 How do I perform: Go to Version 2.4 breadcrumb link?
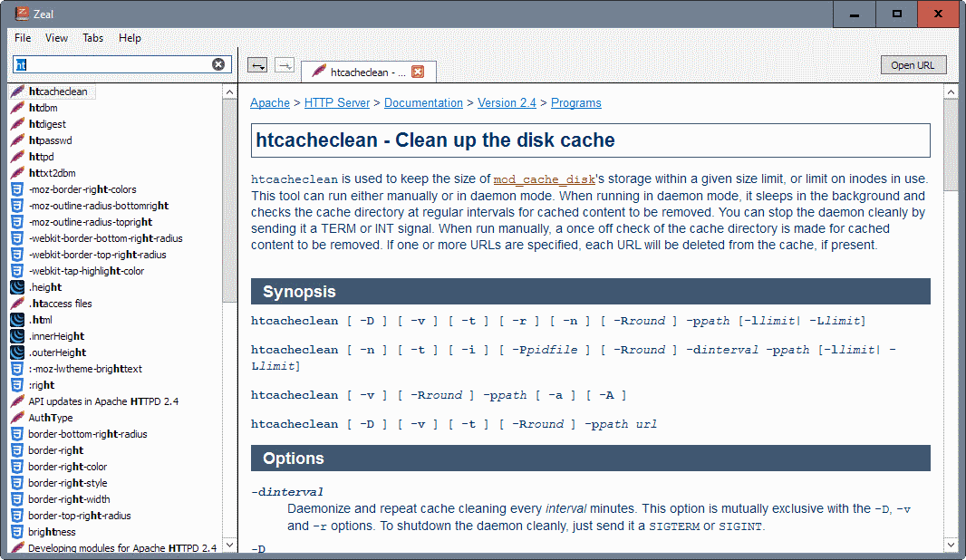(507, 103)
